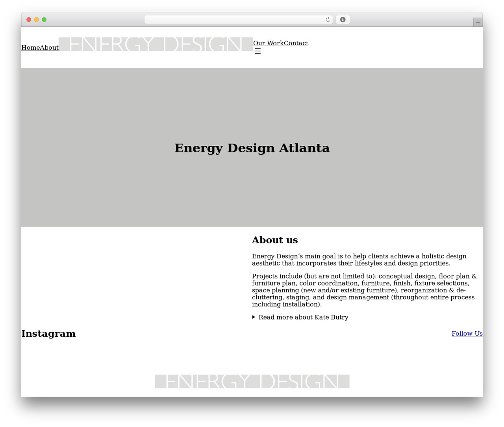Minimize the window with the yellow button
This screenshot has height=427, width=504.
tap(37, 20)
